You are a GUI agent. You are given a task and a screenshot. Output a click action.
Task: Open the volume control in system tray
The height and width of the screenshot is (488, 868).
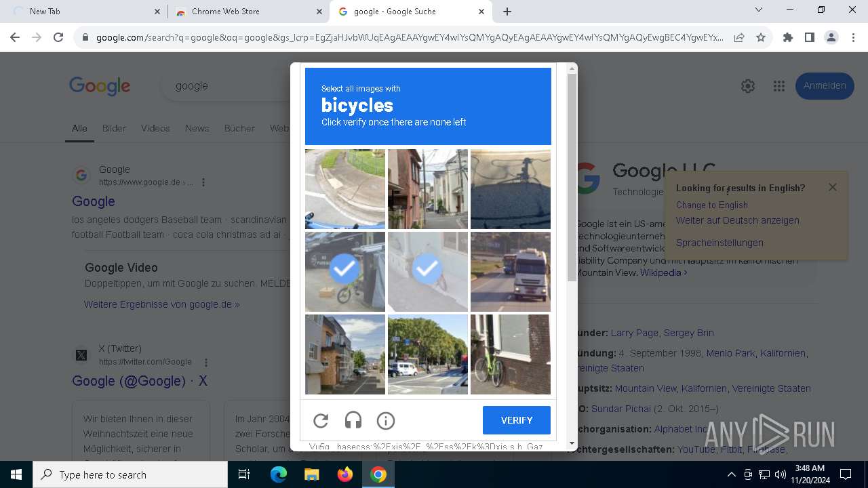tap(781, 474)
